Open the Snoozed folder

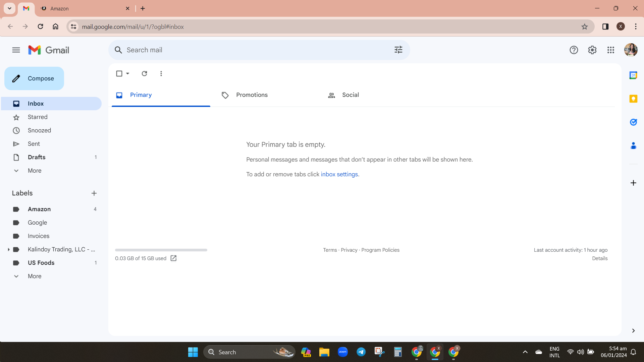(51, 130)
